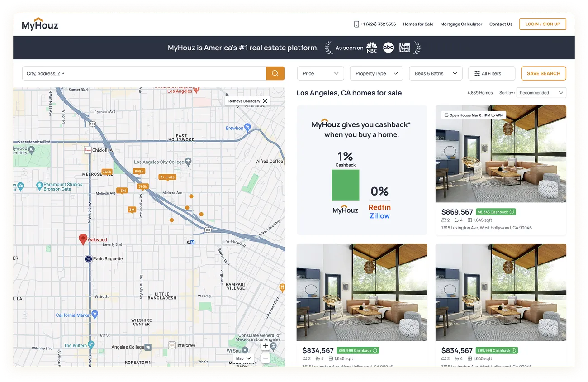This screenshot has height=382, width=588.
Task: Click the cashback promo card
Action: coord(362,170)
